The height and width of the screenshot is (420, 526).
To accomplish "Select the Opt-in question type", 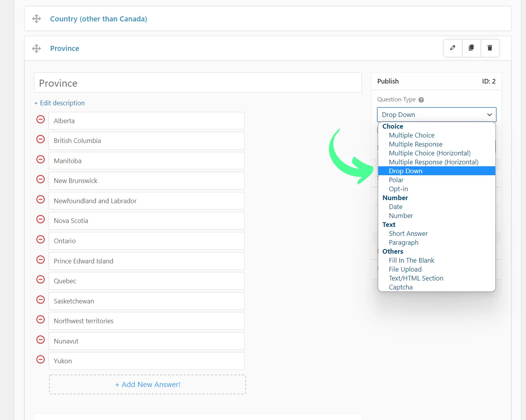I will 398,189.
